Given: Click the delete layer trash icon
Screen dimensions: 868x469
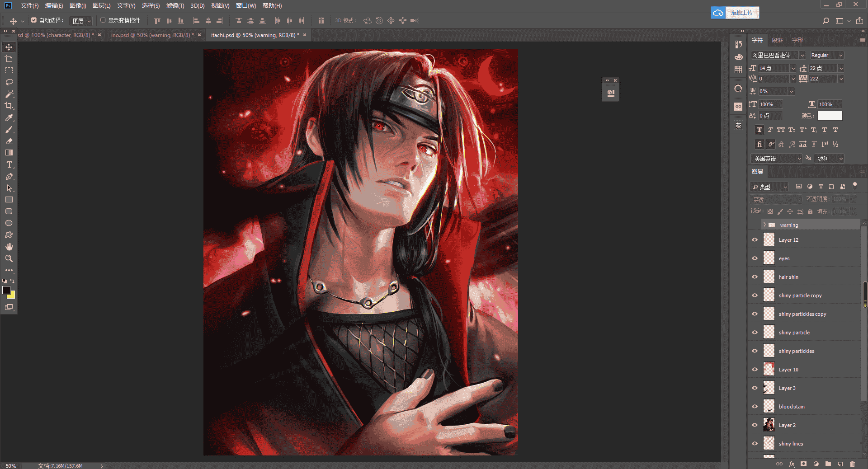Looking at the screenshot, I should [x=852, y=464].
